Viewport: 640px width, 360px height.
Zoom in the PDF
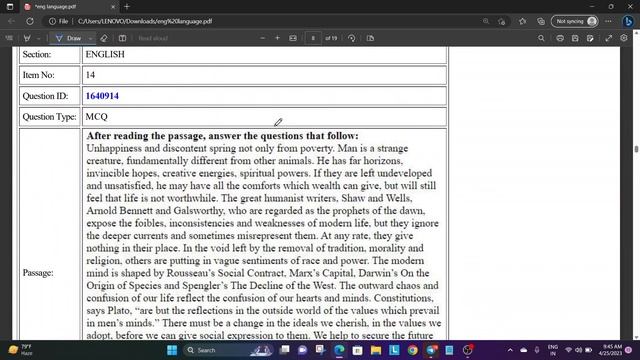(278, 38)
